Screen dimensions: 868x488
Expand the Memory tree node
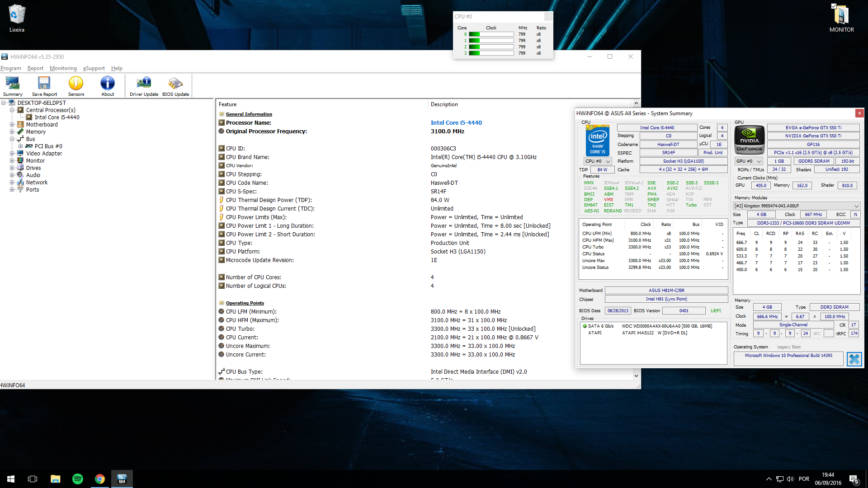(x=12, y=132)
